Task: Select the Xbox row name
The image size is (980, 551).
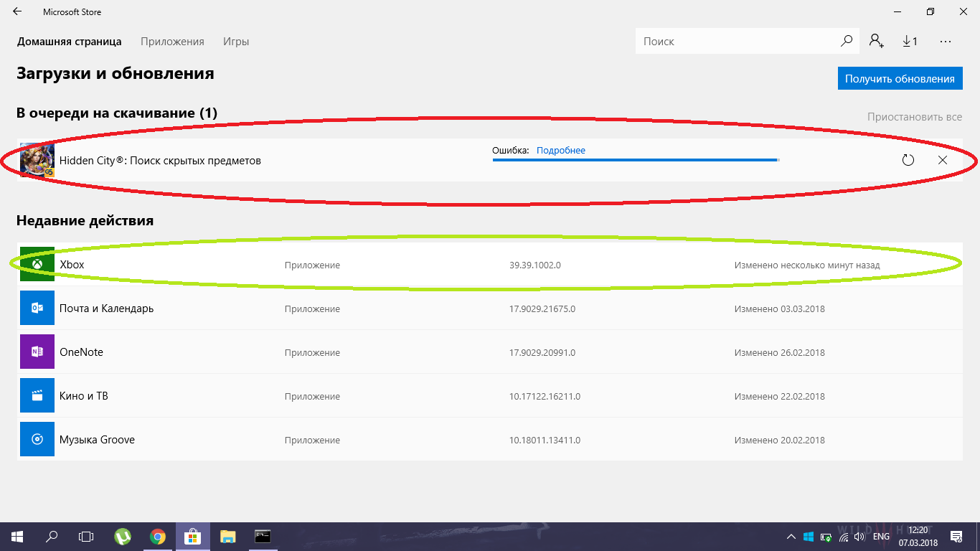Action: (72, 265)
